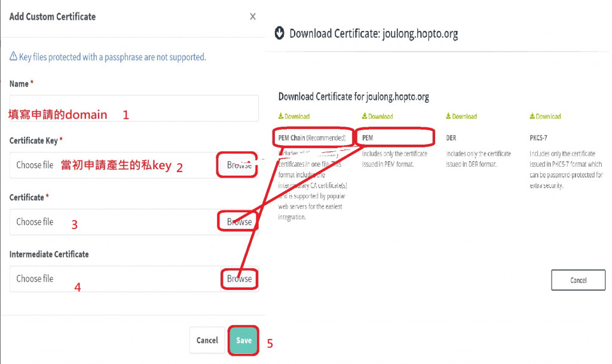Viewport: 612px width, 364px height.
Task: Cancel the Add Custom Certificate form
Action: click(x=207, y=340)
